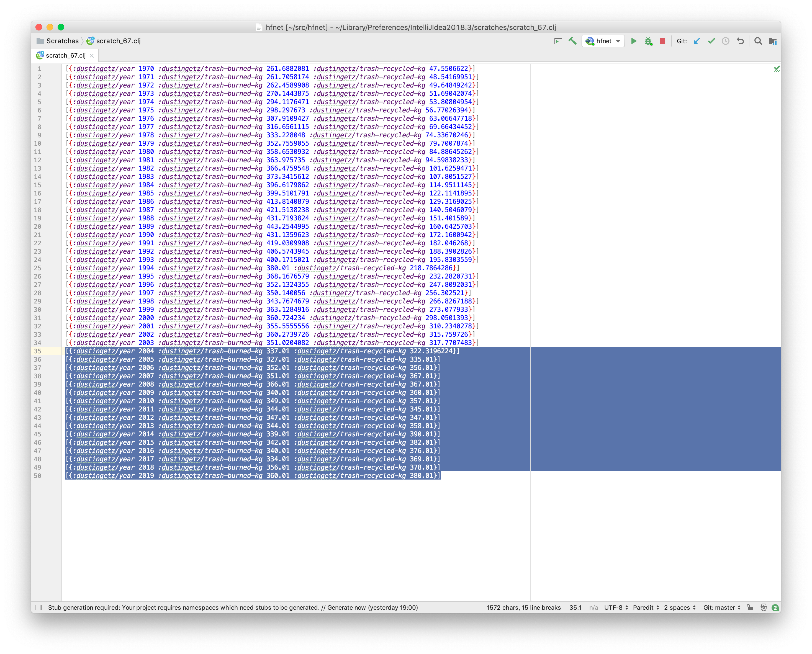Change Paredit editing mode selector
812x654 pixels.
coord(646,607)
